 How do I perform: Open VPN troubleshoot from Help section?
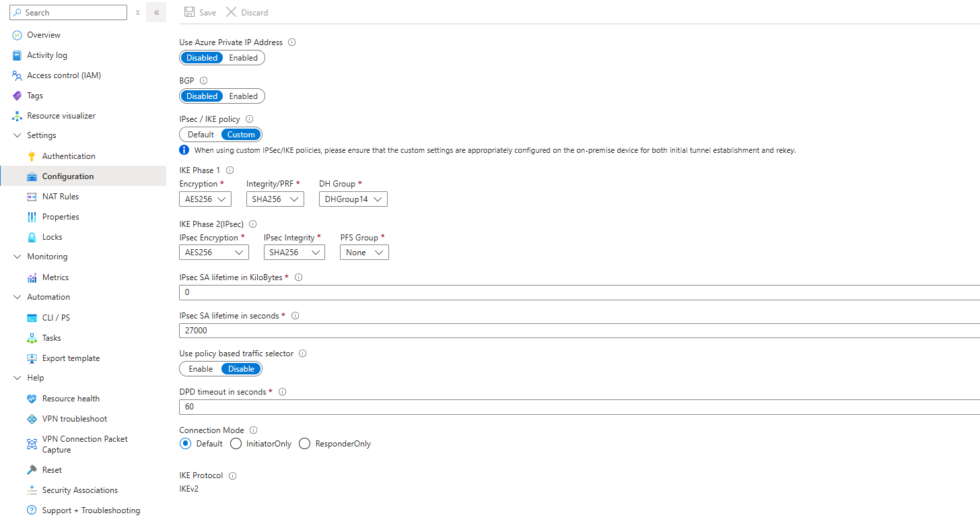74,419
